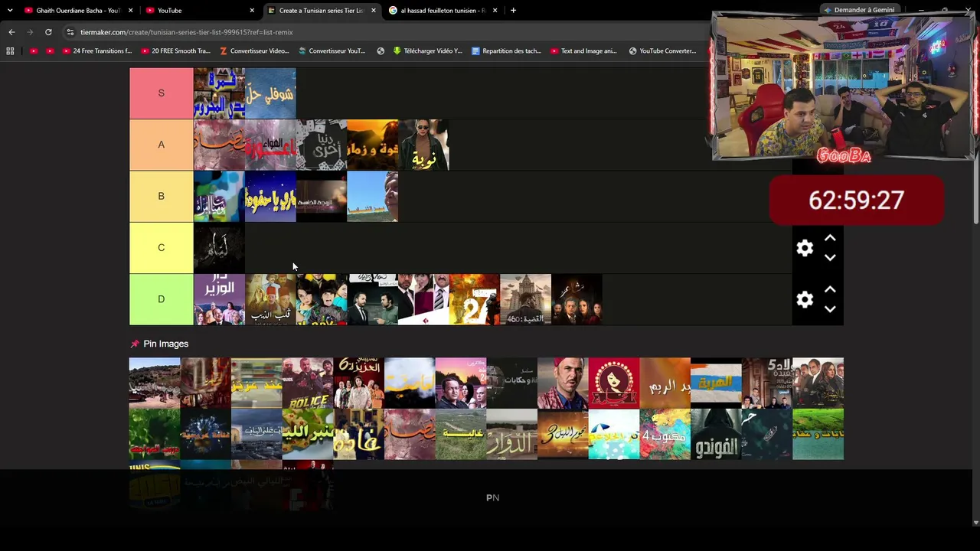Pick the 'الفوندو' hooded-figure thumbnail
This screenshot has height=551, width=980.
716,435
